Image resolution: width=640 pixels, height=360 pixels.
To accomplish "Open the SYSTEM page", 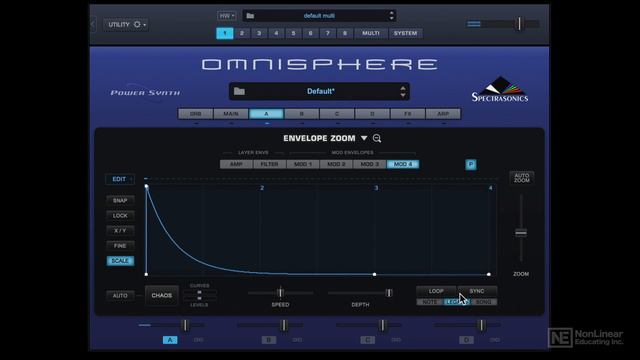I will [405, 33].
